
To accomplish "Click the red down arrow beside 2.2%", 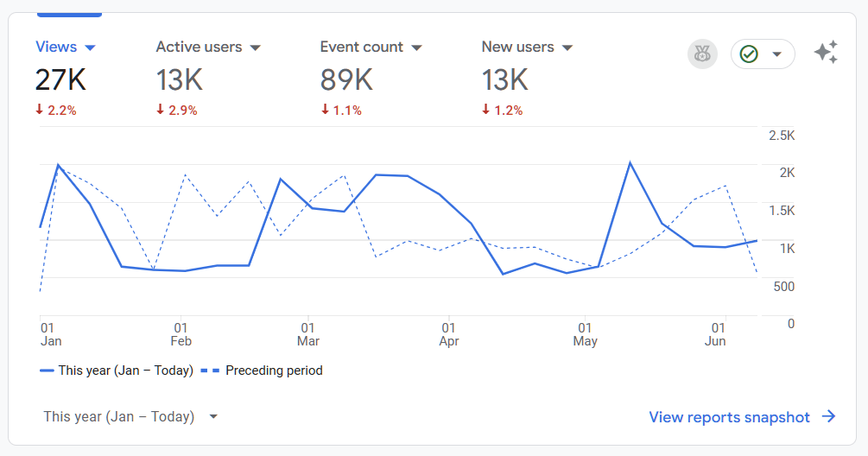I will 39,110.
